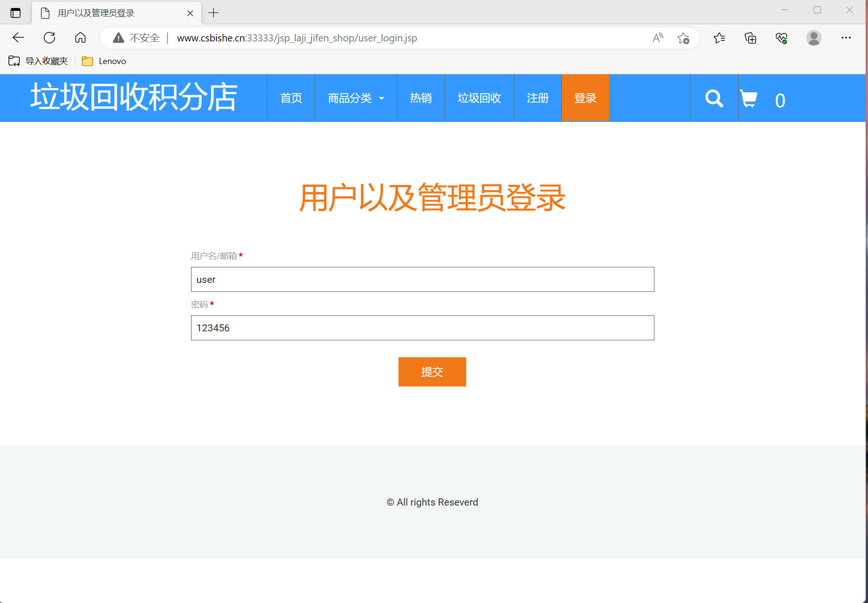Go back using the browser back arrow

click(x=18, y=38)
